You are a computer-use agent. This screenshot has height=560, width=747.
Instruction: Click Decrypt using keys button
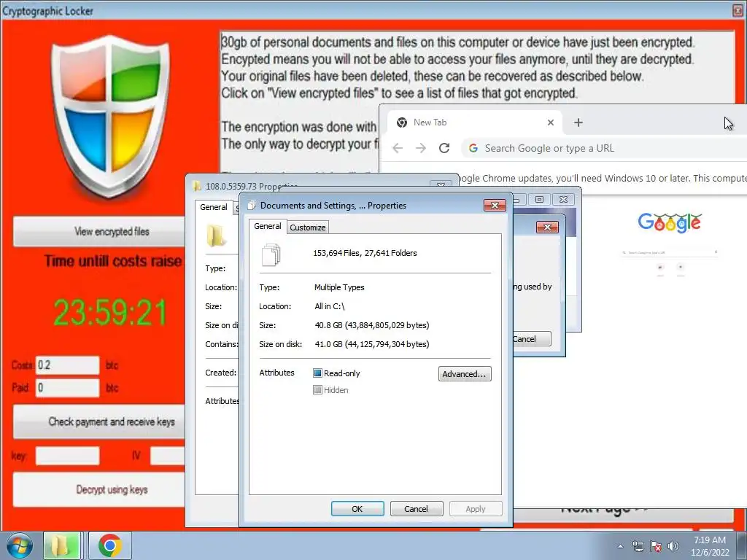pos(99,489)
